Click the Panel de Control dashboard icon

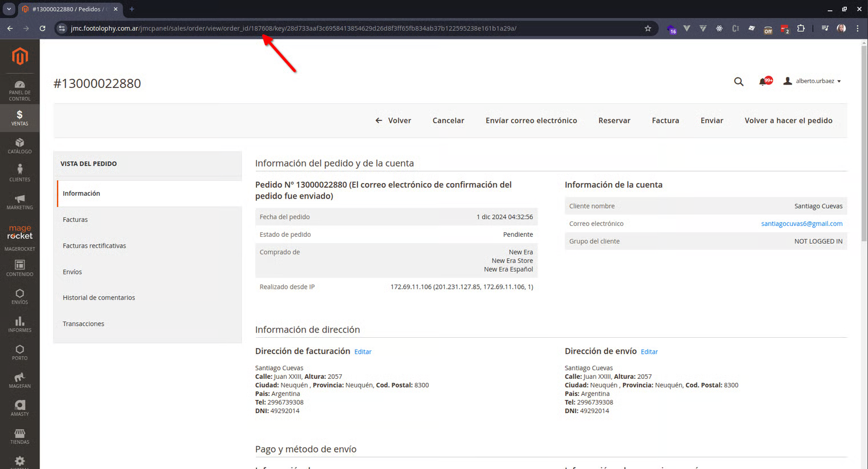coord(19,90)
